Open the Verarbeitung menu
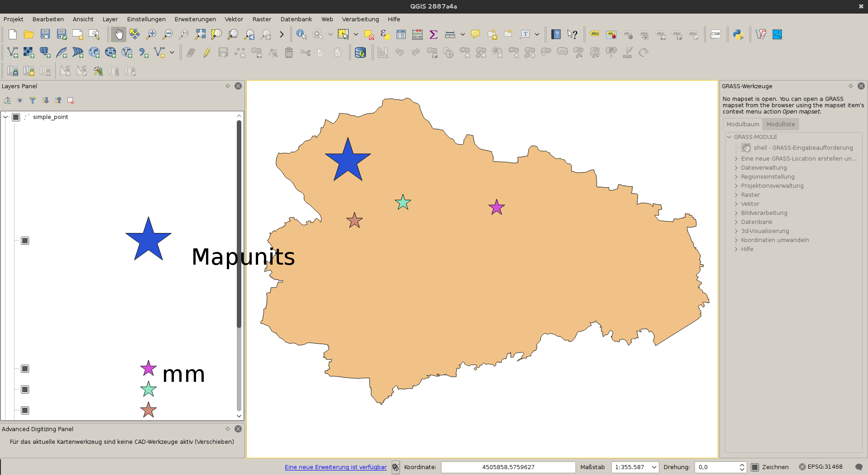868x475 pixels. (360, 19)
